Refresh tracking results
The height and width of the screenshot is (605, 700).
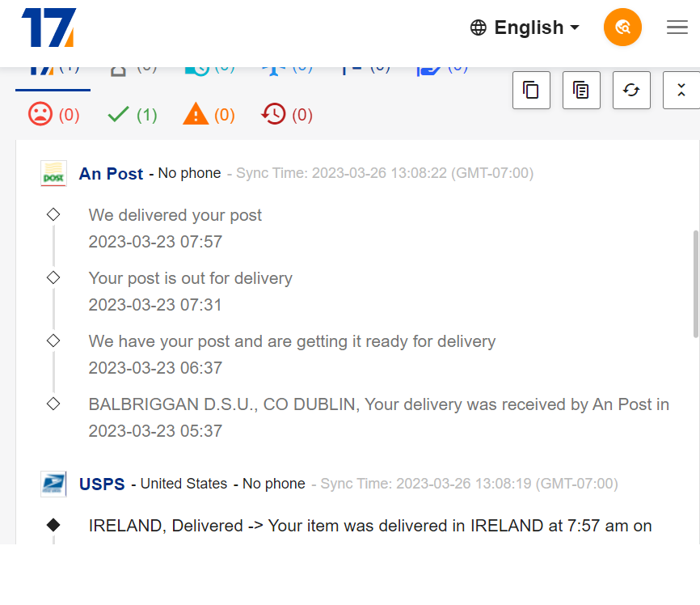tap(631, 90)
